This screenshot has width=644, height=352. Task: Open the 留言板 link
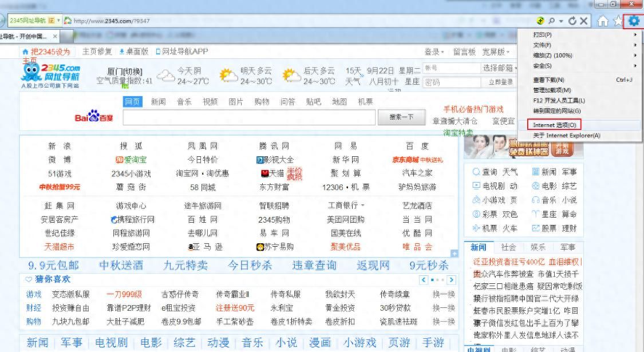pyautogui.click(x=464, y=52)
